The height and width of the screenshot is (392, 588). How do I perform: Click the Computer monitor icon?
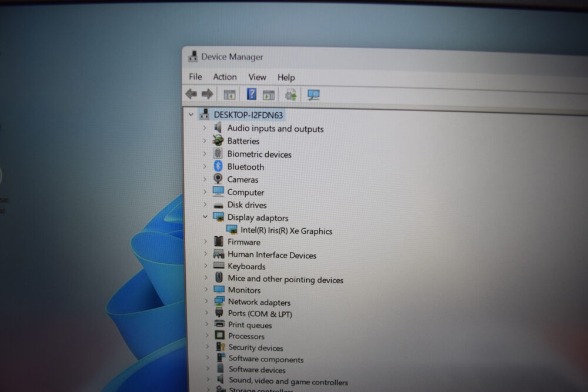(218, 192)
